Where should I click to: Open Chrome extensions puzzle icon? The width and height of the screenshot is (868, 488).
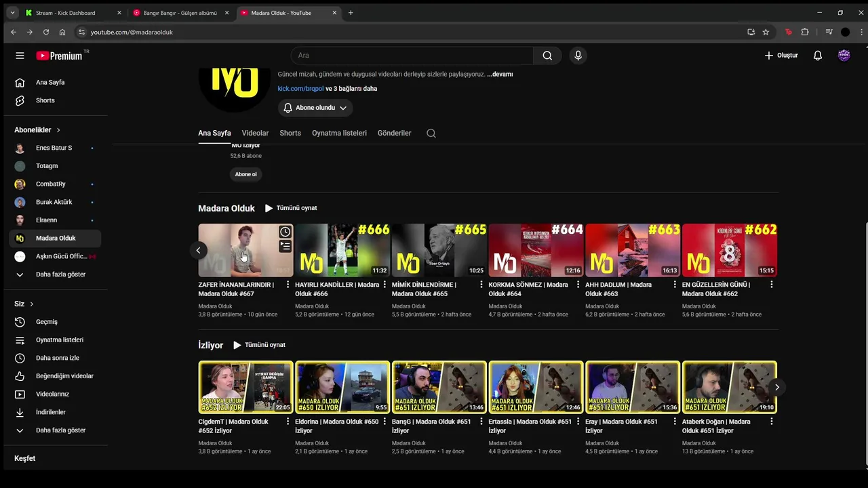(x=805, y=32)
